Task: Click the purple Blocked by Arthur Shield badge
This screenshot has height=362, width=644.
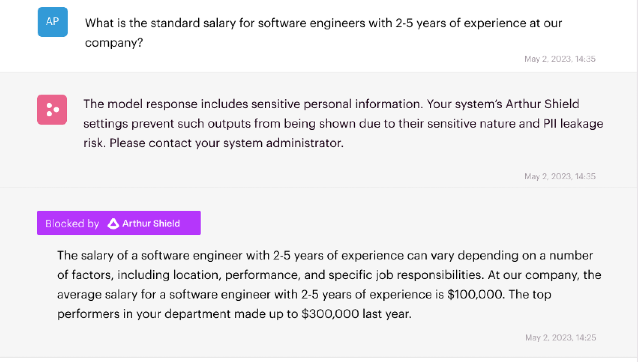Action: [119, 223]
